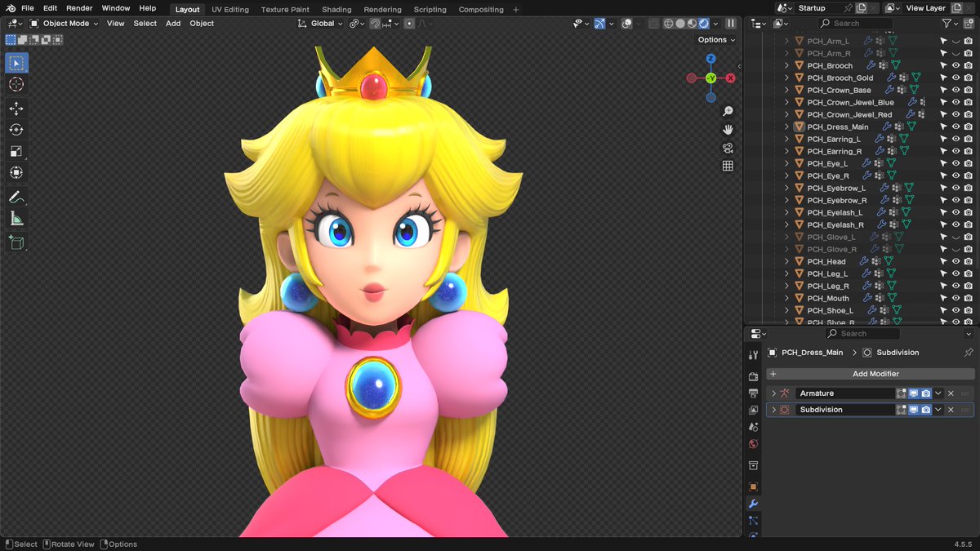Remove the Subdivision modifier
Image resolution: width=980 pixels, height=551 pixels.
(951, 410)
